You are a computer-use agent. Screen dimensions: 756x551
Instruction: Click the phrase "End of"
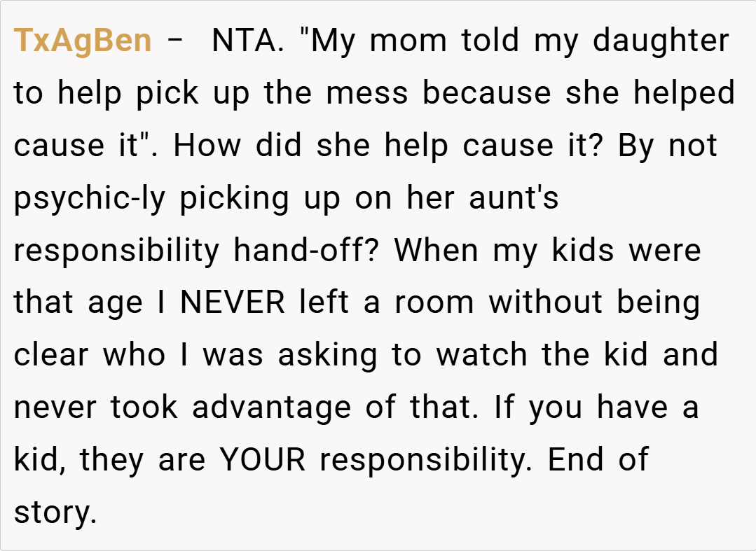coord(598,460)
